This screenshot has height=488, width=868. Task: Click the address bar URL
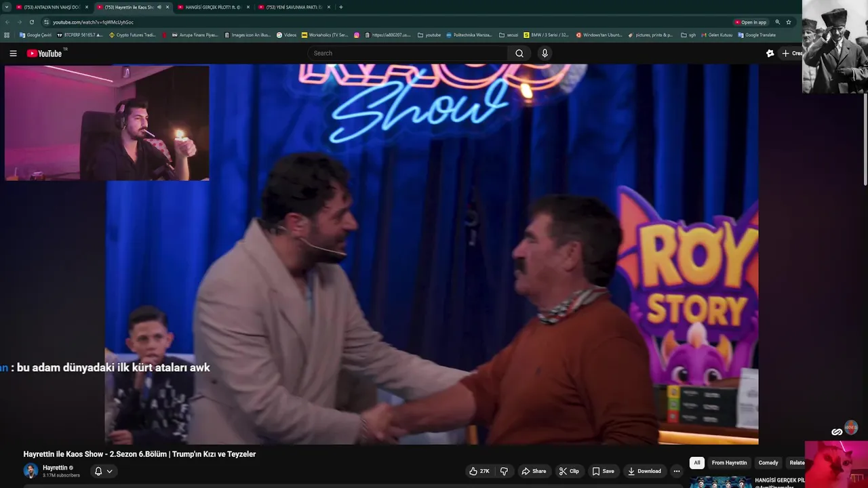pyautogui.click(x=93, y=22)
